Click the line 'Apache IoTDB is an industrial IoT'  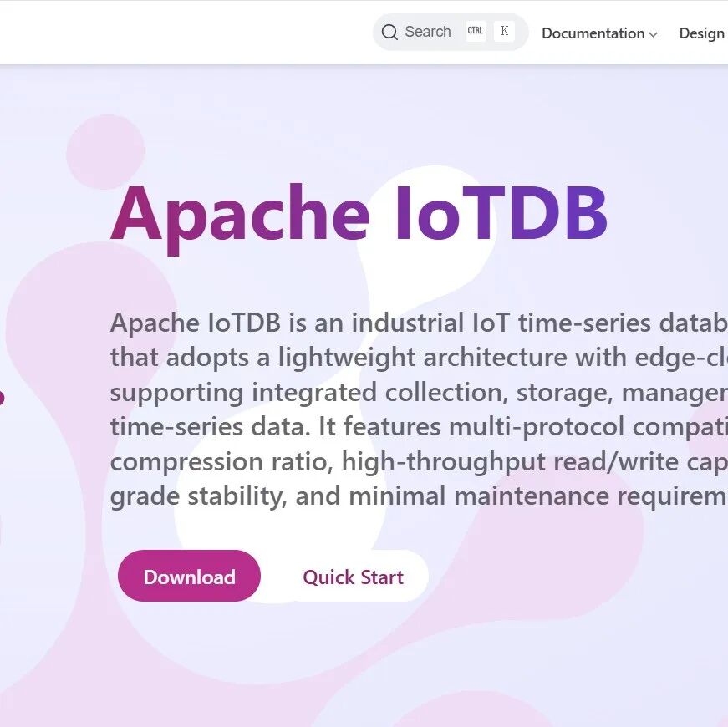pyautogui.click(x=310, y=323)
